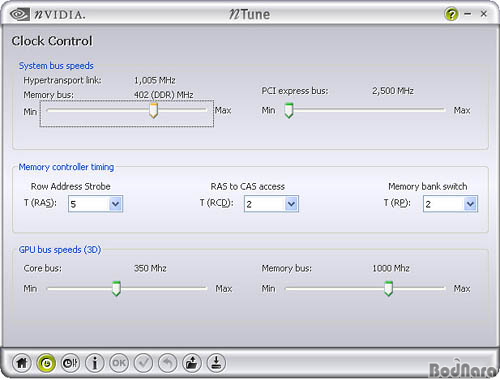Click the 'RAS to CAS access' label
Viewport: 500px width, 380px height.
[248, 186]
